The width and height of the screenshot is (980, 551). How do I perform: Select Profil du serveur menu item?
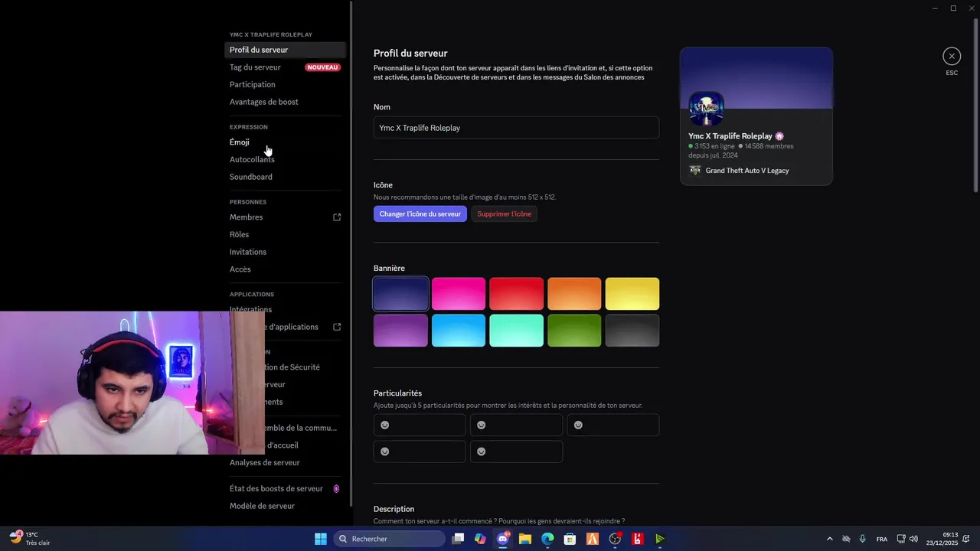286,50
